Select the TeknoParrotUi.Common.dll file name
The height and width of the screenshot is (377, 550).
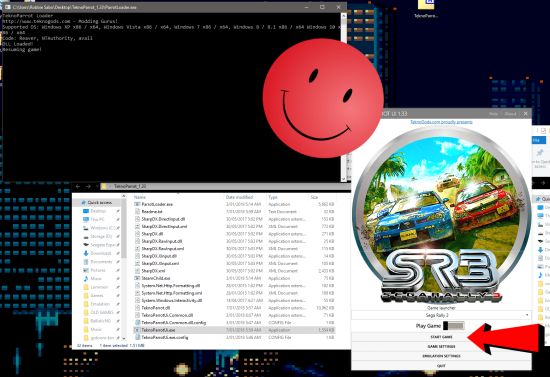point(167,315)
